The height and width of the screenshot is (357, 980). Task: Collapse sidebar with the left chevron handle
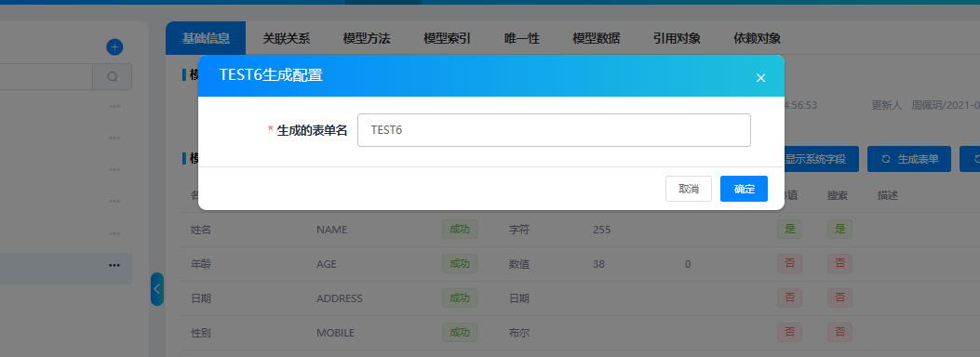point(157,289)
